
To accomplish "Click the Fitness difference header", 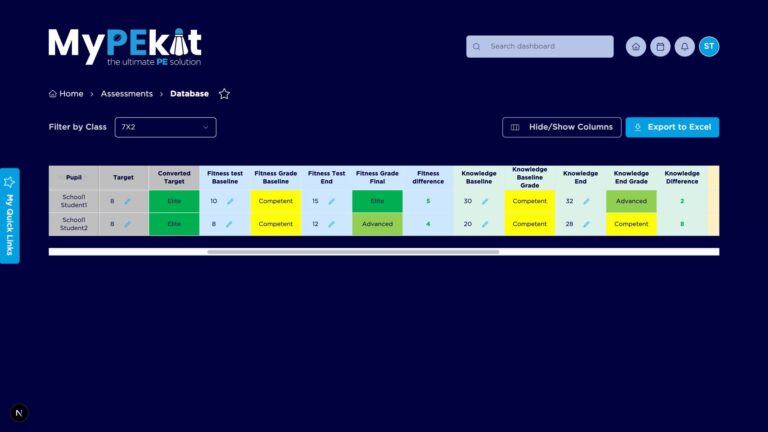I will (x=428, y=177).
